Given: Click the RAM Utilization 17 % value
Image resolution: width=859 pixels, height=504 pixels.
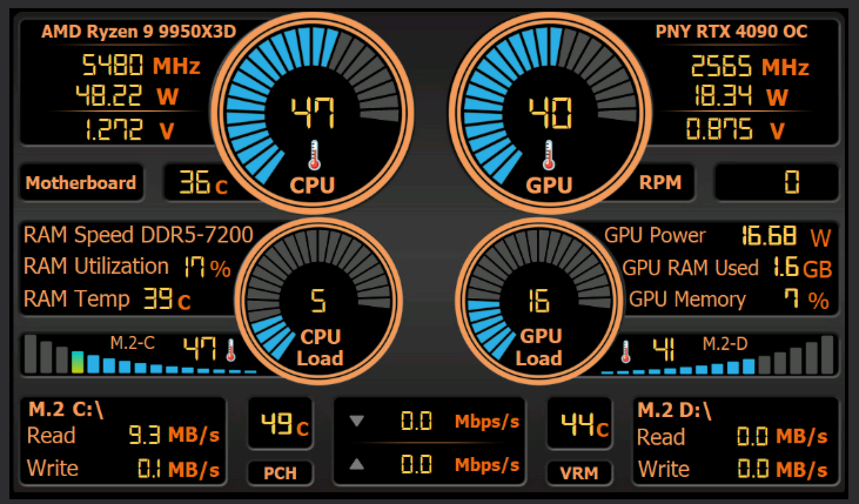Looking at the screenshot, I should [x=207, y=267].
